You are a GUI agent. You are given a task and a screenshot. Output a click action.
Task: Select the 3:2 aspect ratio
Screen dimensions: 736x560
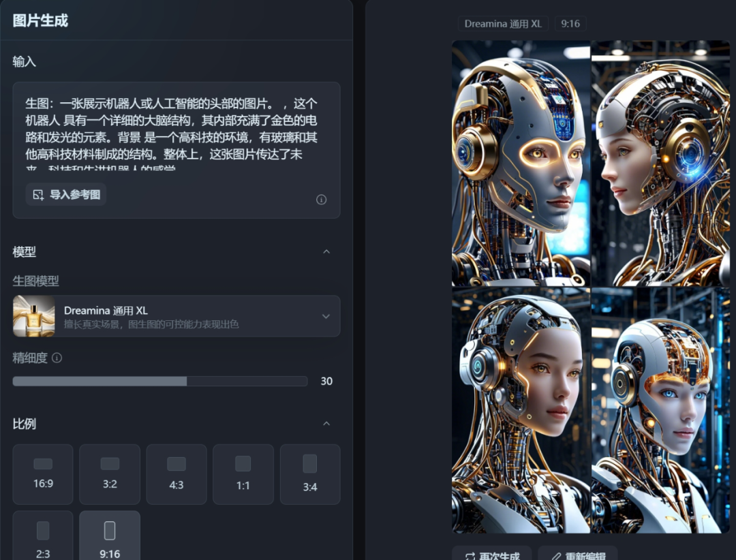click(x=110, y=474)
